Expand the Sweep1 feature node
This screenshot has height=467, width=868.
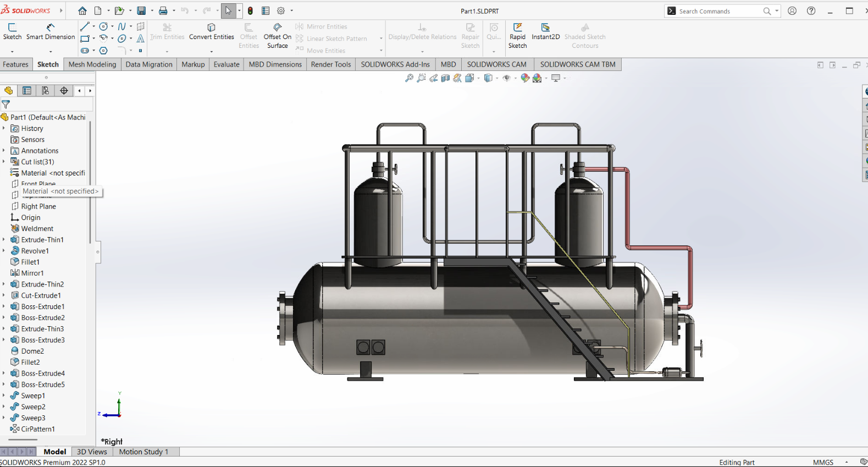[x=4, y=395]
